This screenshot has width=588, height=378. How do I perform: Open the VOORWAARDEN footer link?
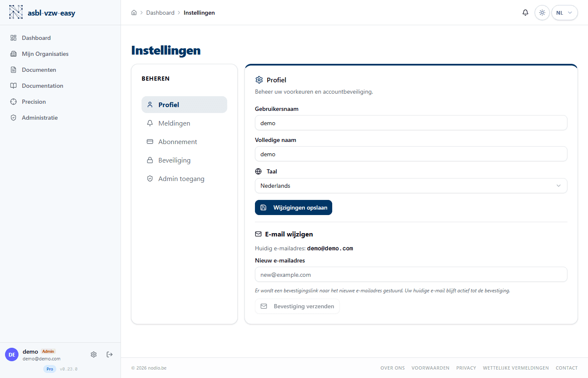click(x=430, y=368)
